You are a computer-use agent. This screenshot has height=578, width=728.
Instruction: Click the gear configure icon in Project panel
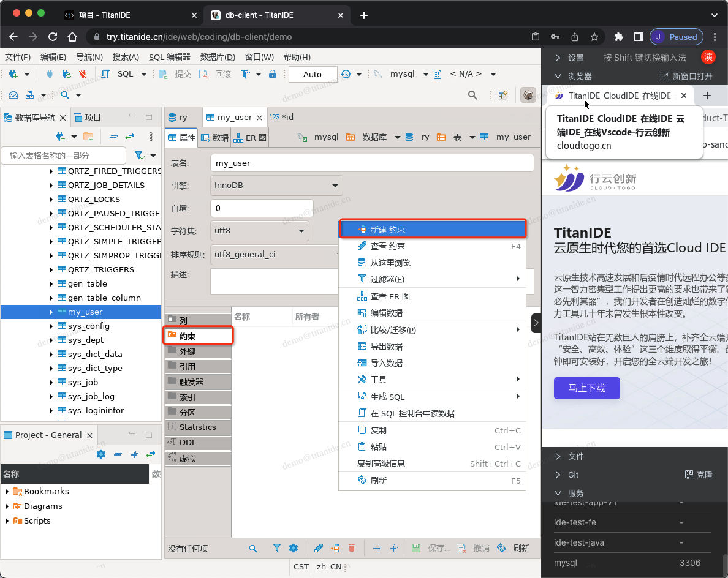click(101, 454)
